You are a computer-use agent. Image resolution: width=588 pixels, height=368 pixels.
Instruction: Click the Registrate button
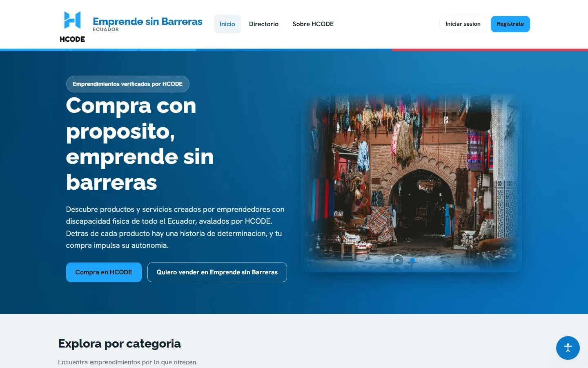510,24
